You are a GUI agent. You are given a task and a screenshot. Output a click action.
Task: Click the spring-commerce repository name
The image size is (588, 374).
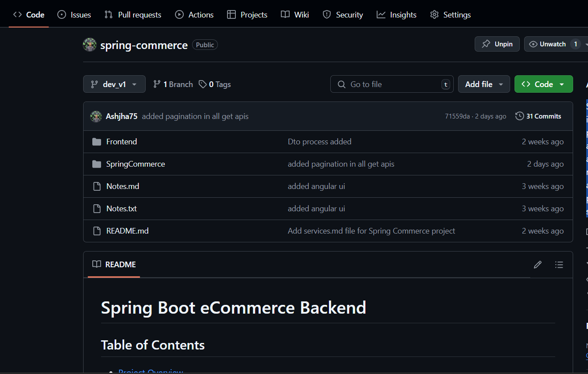144,45
